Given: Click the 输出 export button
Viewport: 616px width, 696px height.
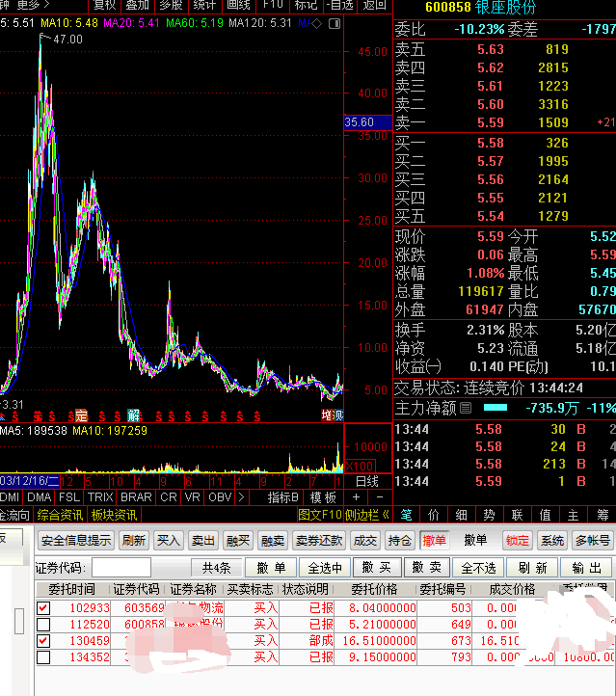Looking at the screenshot, I should pyautogui.click(x=587, y=568).
